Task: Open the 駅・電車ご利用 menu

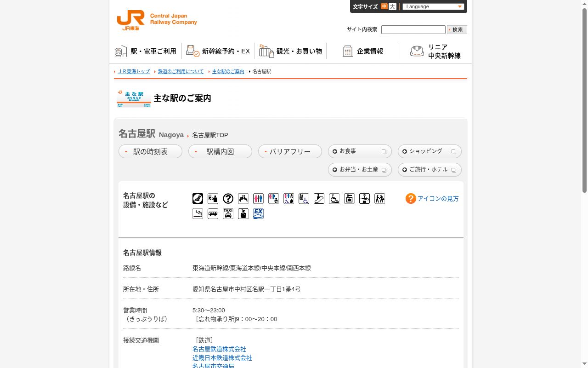Action: (x=146, y=51)
